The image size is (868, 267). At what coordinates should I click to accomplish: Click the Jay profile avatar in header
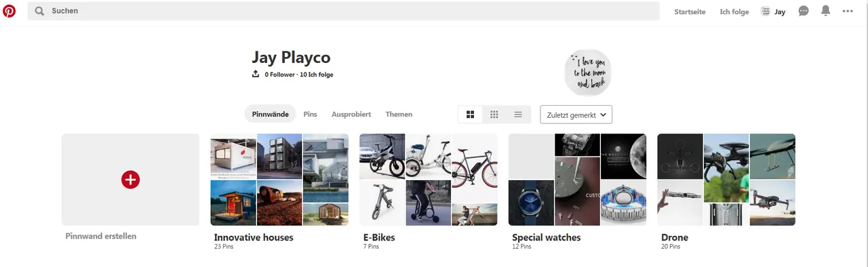tap(766, 12)
